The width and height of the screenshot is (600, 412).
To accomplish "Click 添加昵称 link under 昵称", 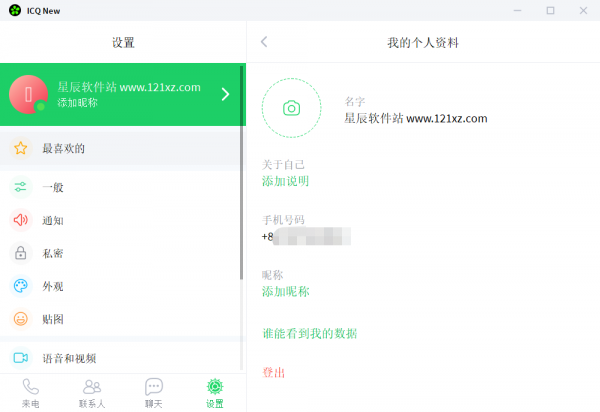I will [285, 291].
